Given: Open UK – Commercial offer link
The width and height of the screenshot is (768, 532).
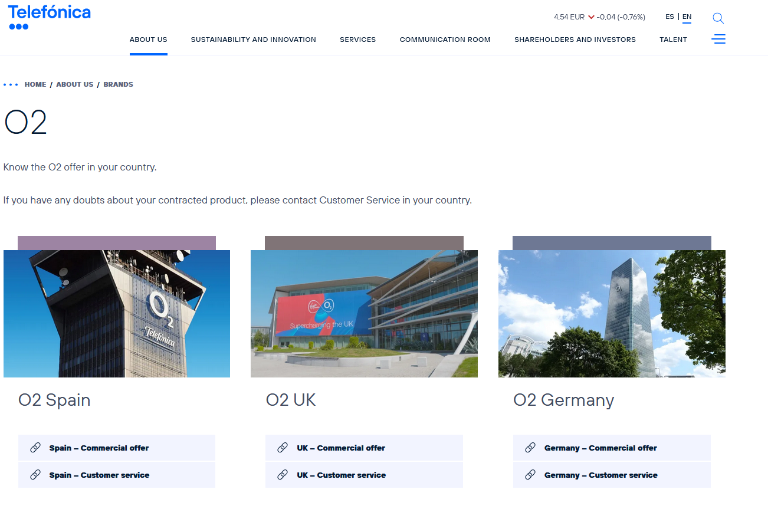Looking at the screenshot, I should tap(364, 448).
